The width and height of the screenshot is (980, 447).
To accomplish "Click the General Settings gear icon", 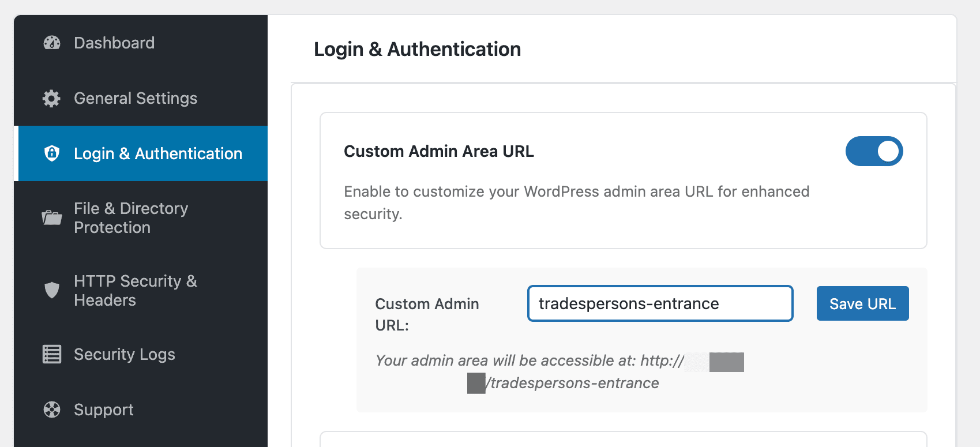I will 52,98.
